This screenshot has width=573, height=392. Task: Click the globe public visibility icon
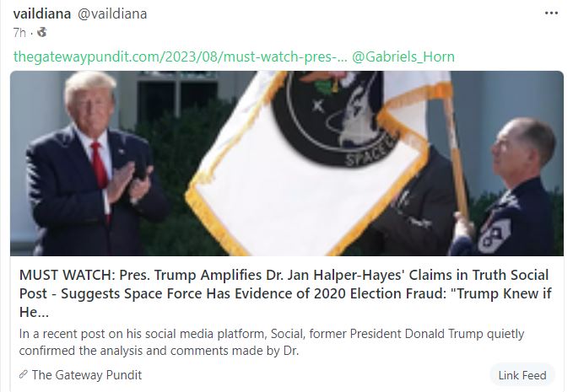tap(42, 33)
